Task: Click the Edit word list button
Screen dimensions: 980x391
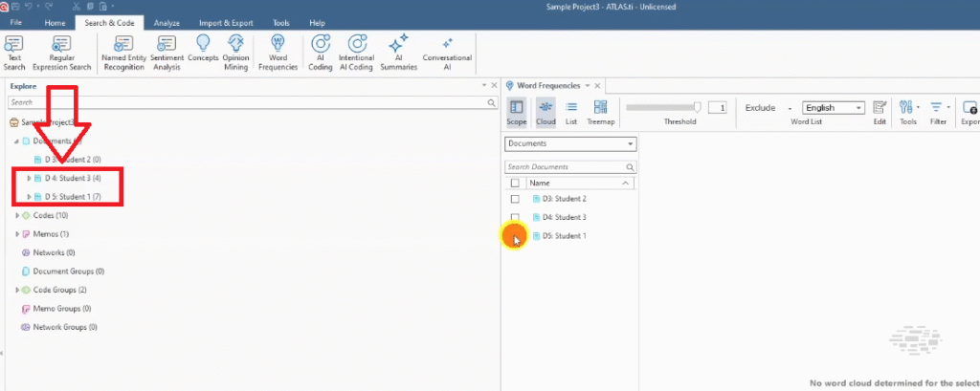Action: pyautogui.click(x=880, y=112)
